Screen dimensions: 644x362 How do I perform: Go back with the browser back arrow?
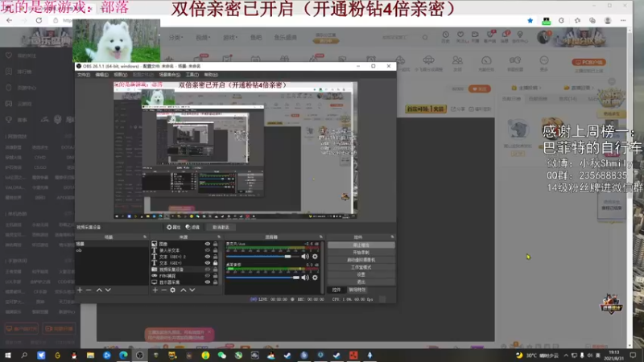[9, 21]
